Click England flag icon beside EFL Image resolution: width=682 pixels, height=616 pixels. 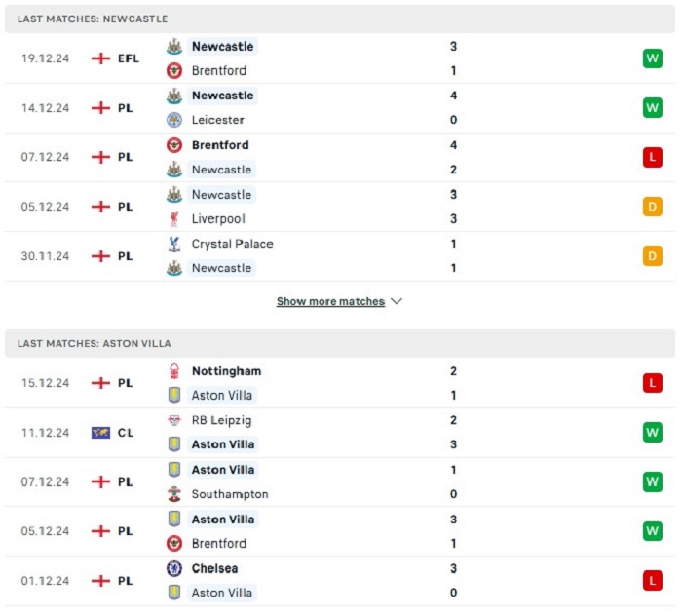tap(101, 58)
